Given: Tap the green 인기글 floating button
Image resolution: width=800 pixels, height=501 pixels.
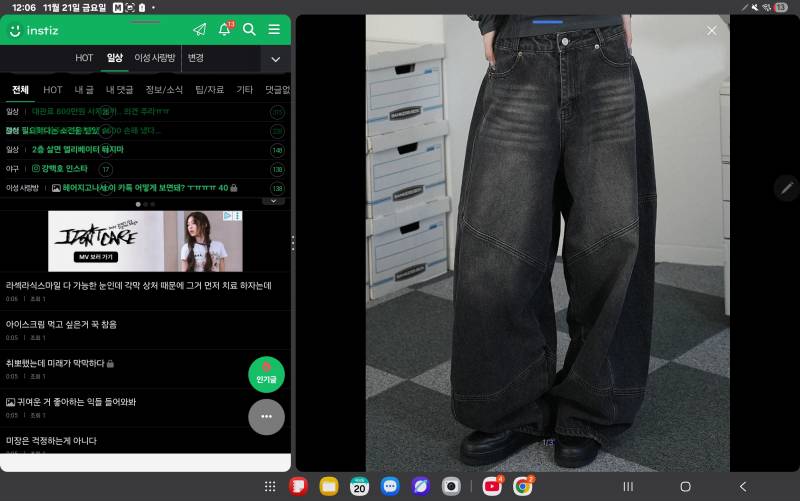Looking at the screenshot, I should [x=266, y=374].
